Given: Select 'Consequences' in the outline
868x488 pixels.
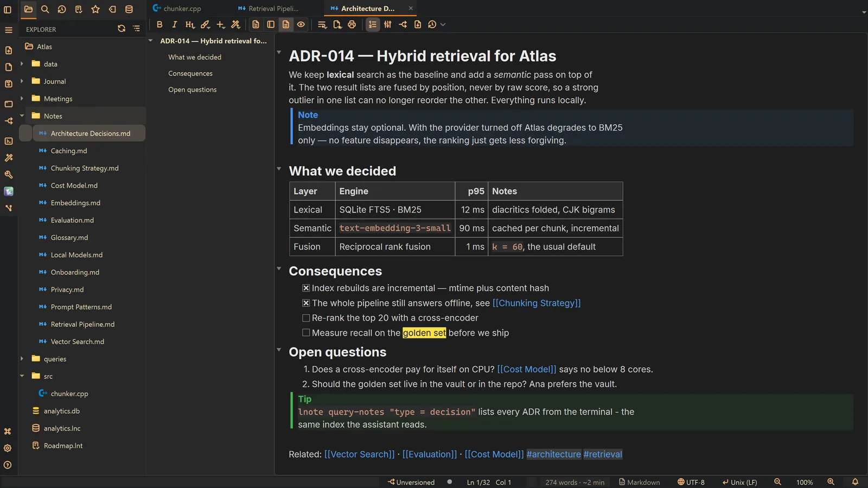Looking at the screenshot, I should coord(190,74).
